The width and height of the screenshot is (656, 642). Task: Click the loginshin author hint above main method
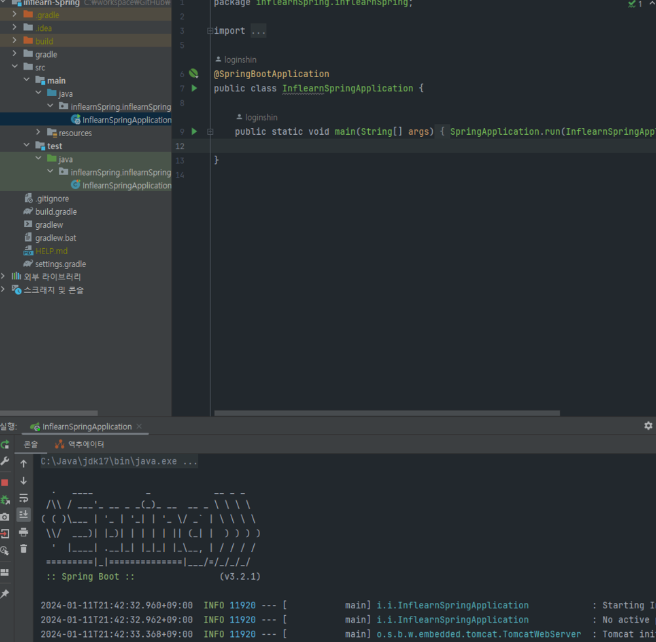coord(261,118)
